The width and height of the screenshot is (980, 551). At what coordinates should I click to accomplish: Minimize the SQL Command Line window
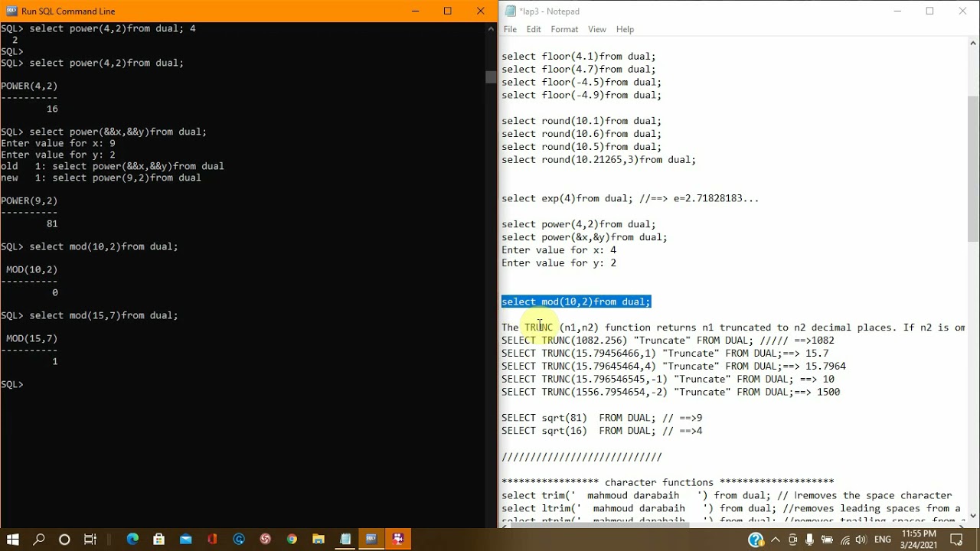(x=415, y=11)
